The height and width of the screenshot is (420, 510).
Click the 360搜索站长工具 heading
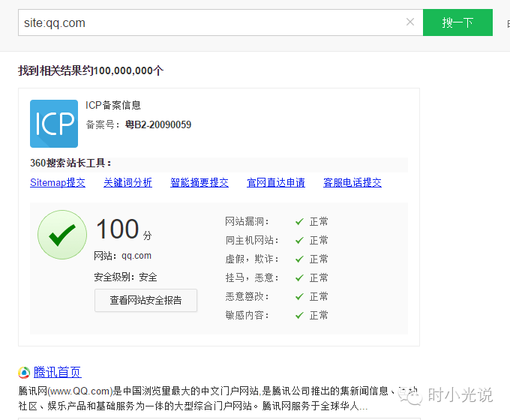[70, 163]
